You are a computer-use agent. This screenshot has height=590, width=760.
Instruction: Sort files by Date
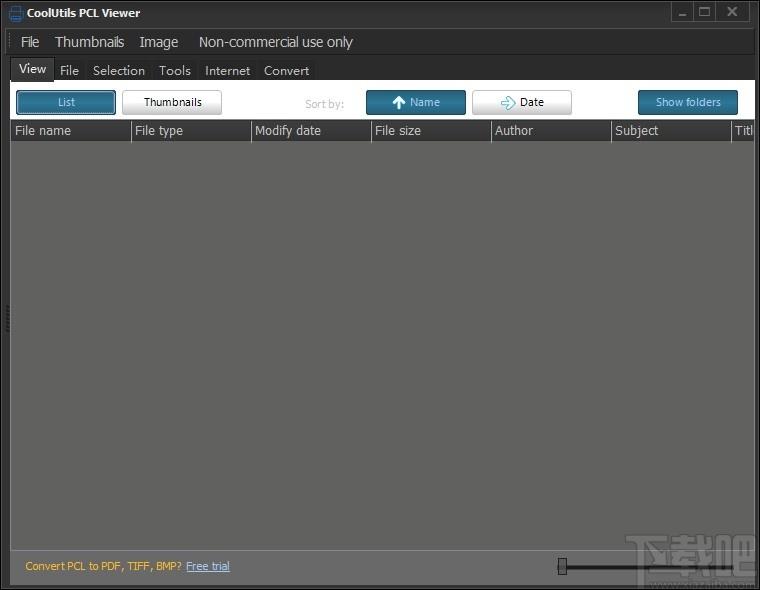(521, 102)
